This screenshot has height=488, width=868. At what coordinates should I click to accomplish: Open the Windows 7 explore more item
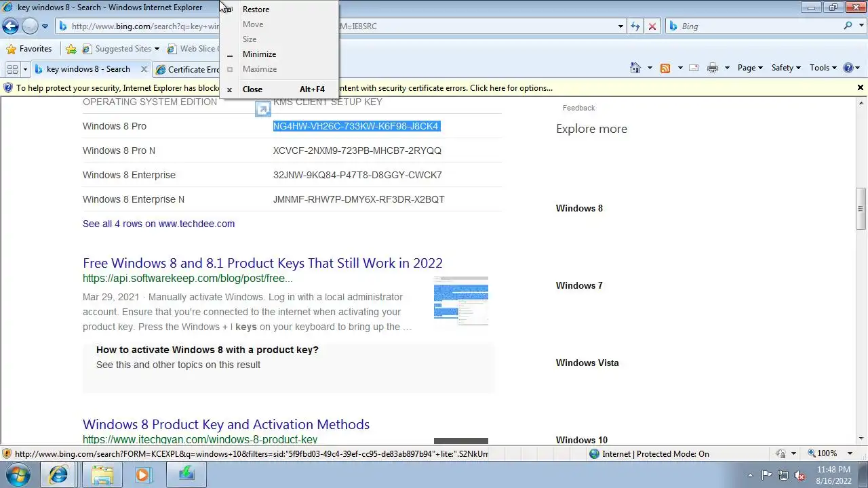tap(579, 285)
